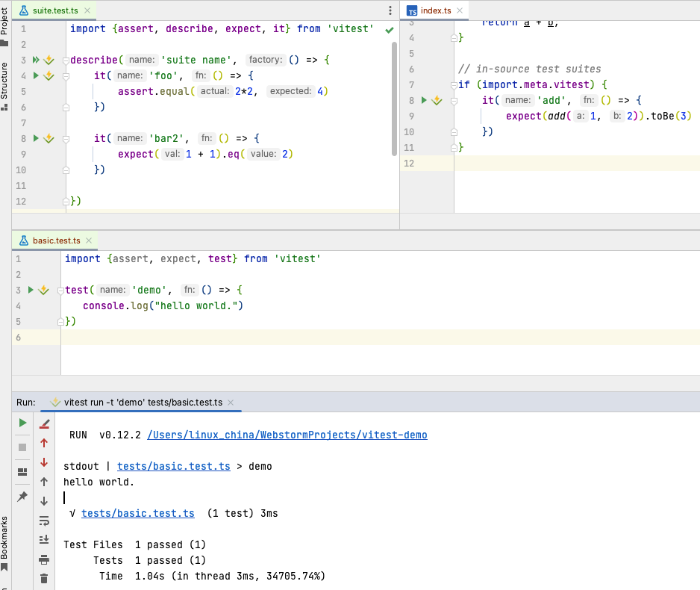Print the console output
This screenshot has height=590, width=700.
(x=44, y=559)
